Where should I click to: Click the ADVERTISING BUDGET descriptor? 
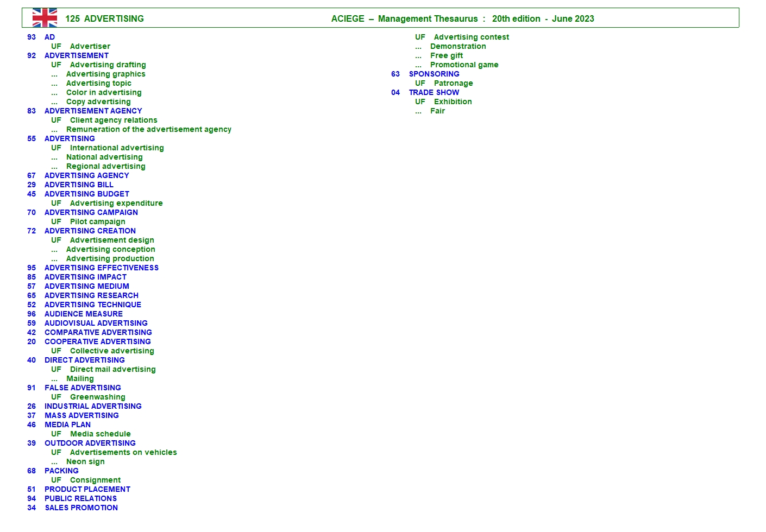click(x=86, y=194)
